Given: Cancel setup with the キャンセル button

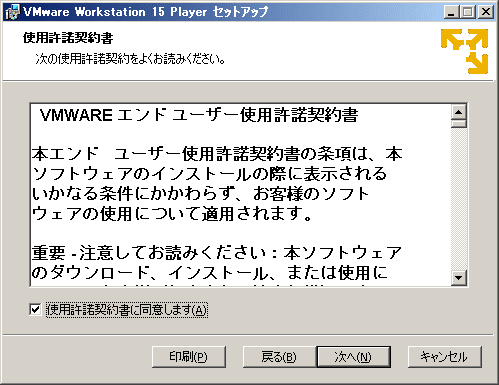Looking at the screenshot, I should (x=445, y=357).
